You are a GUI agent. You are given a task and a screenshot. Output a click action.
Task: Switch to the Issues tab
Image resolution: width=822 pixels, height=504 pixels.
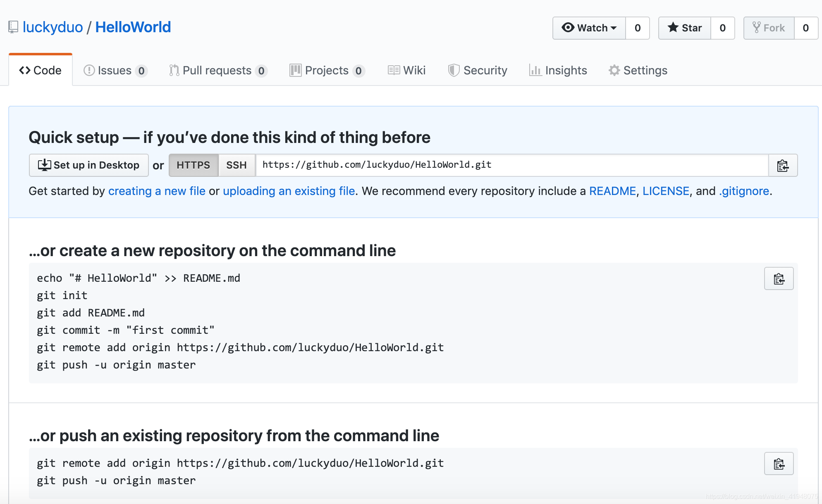coord(115,70)
